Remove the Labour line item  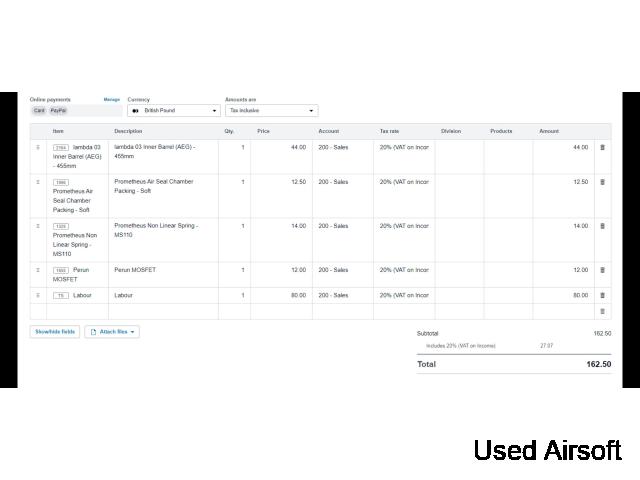pos(602,295)
